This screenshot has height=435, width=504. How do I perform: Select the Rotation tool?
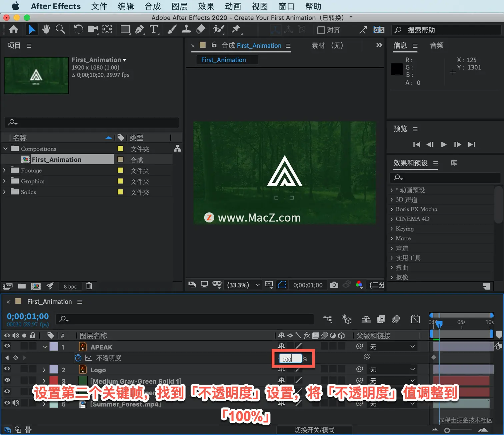click(x=78, y=30)
